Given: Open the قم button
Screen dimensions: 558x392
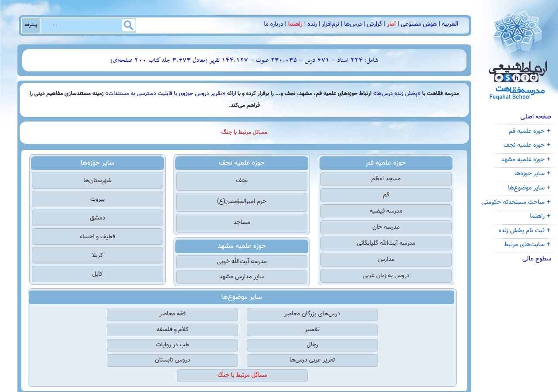Looking at the screenshot, I should coord(386,195).
